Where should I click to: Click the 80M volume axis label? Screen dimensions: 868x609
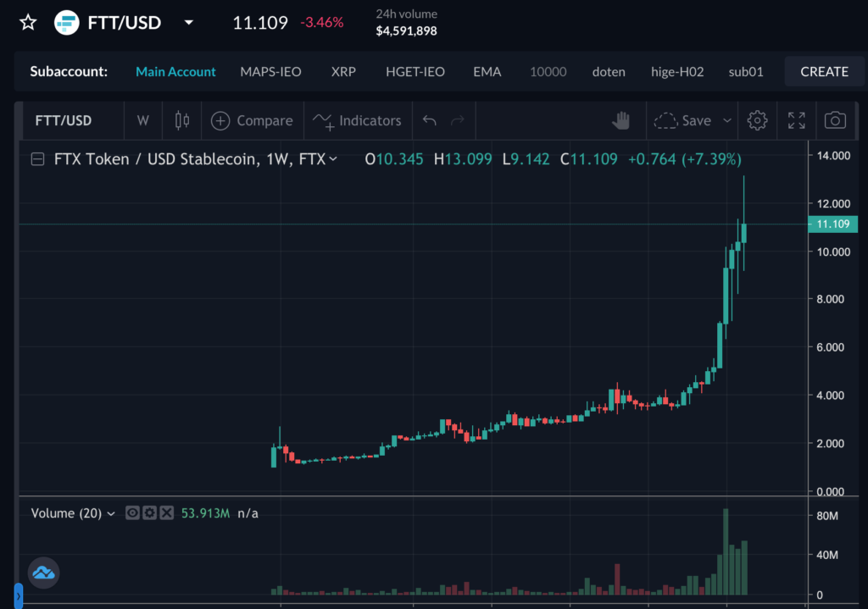pyautogui.click(x=827, y=516)
